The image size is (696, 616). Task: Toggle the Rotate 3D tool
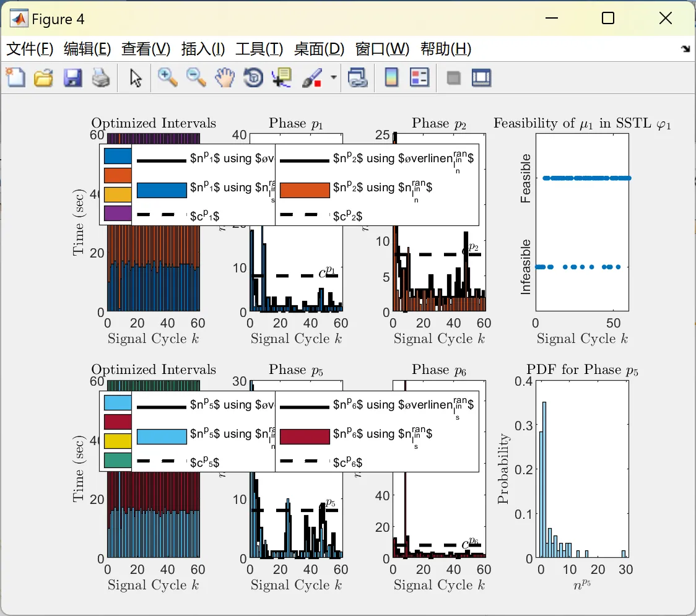pos(253,77)
